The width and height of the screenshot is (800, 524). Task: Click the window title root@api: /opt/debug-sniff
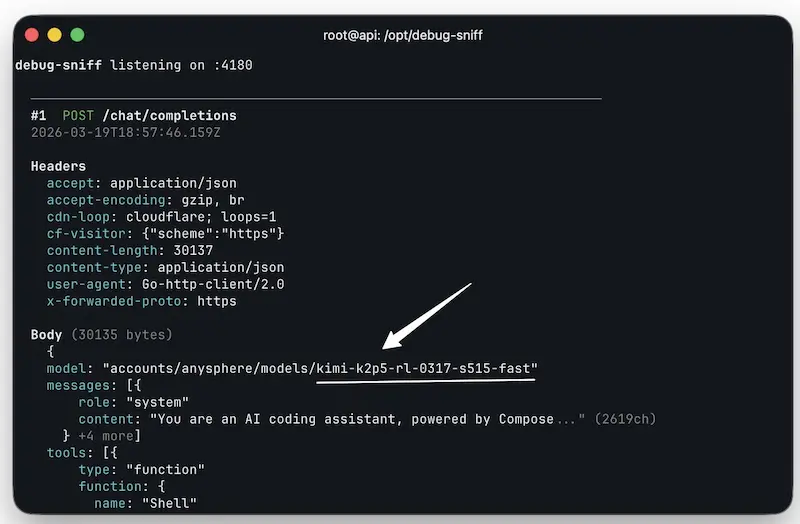(404, 35)
